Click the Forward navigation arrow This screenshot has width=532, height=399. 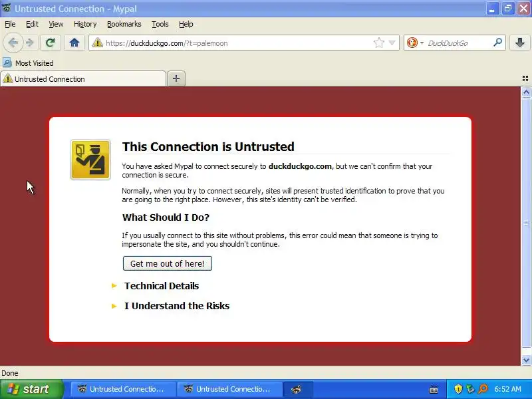30,43
